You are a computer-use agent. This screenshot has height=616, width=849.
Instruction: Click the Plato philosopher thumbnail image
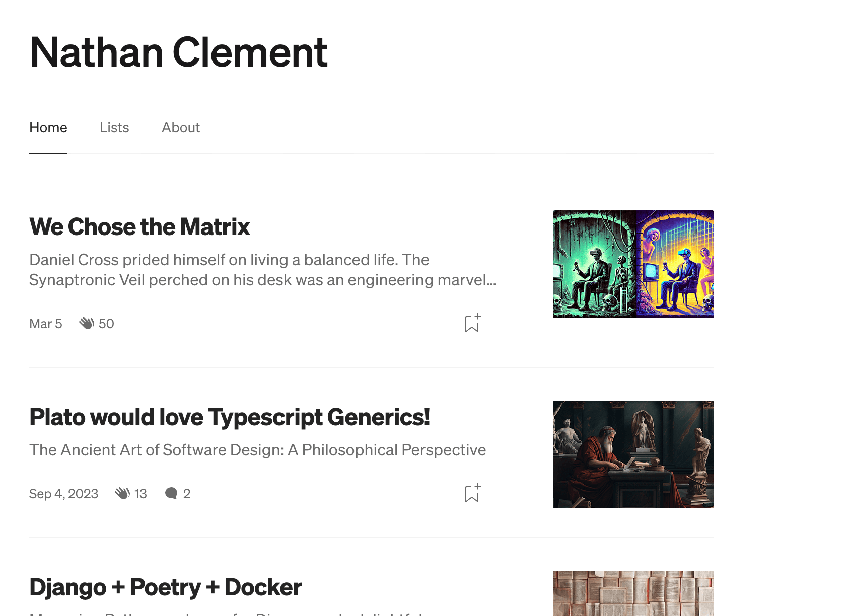click(x=633, y=454)
